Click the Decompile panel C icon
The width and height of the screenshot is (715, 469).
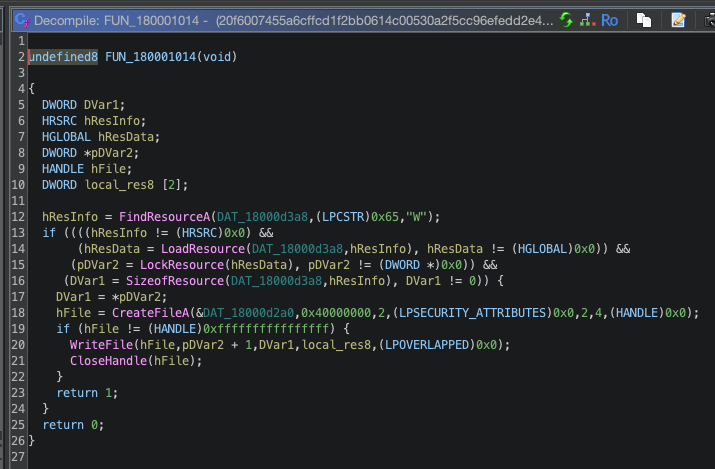(22, 20)
